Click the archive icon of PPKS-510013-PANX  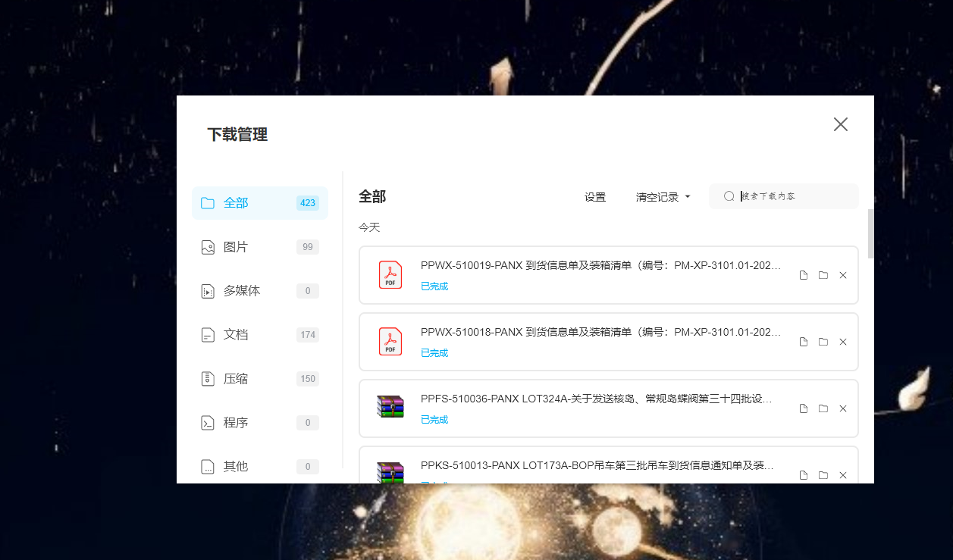pyautogui.click(x=390, y=472)
